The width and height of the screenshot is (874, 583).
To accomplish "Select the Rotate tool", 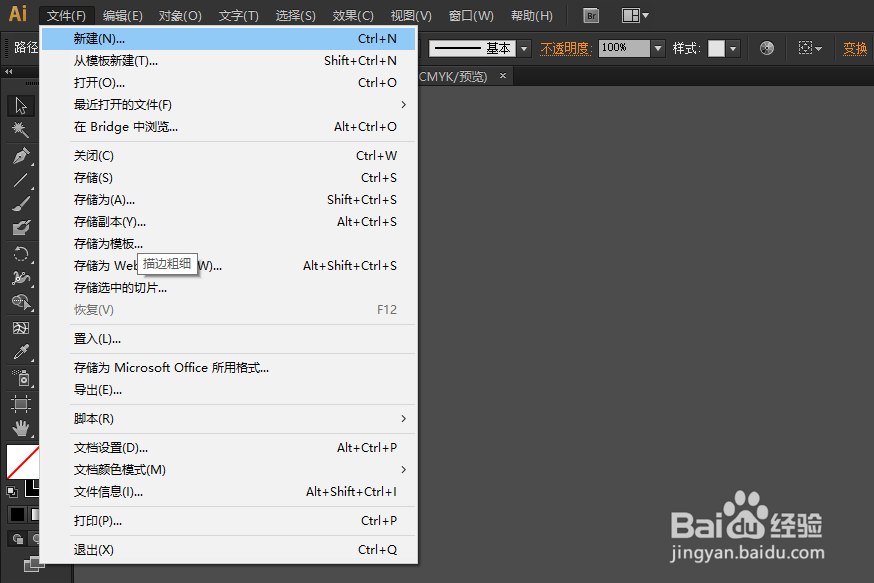I will coord(21,254).
